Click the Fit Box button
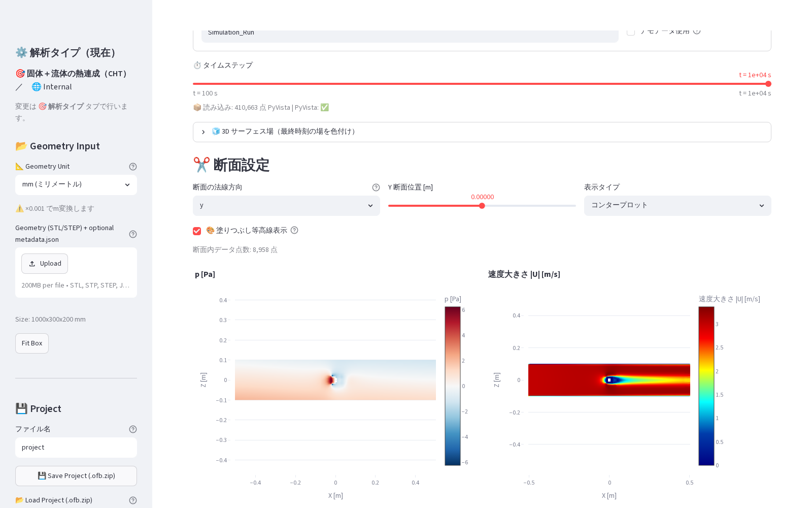Image resolution: width=812 pixels, height=508 pixels. [x=32, y=343]
